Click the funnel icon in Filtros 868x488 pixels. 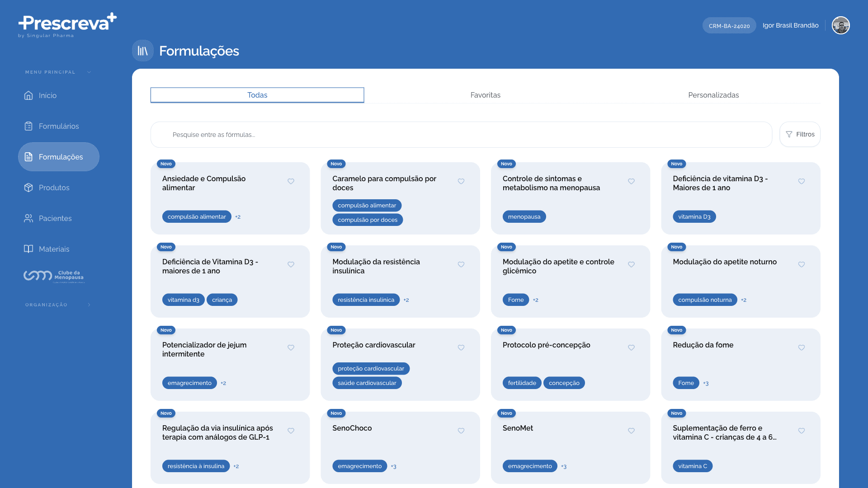[789, 134]
